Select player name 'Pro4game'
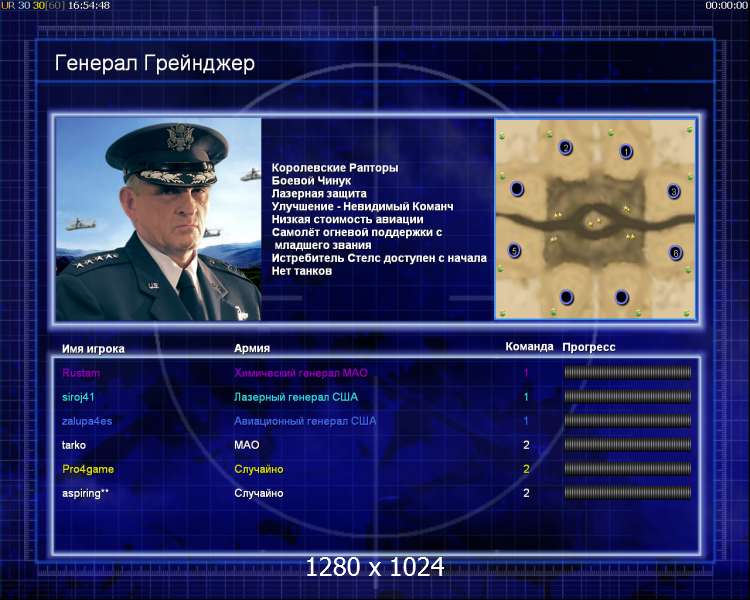 coord(88,469)
